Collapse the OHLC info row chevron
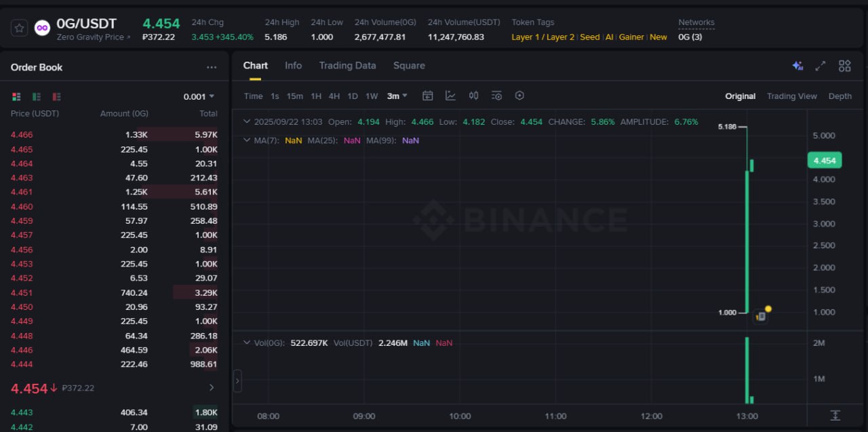Screen dimensions: 868x432 (247, 122)
